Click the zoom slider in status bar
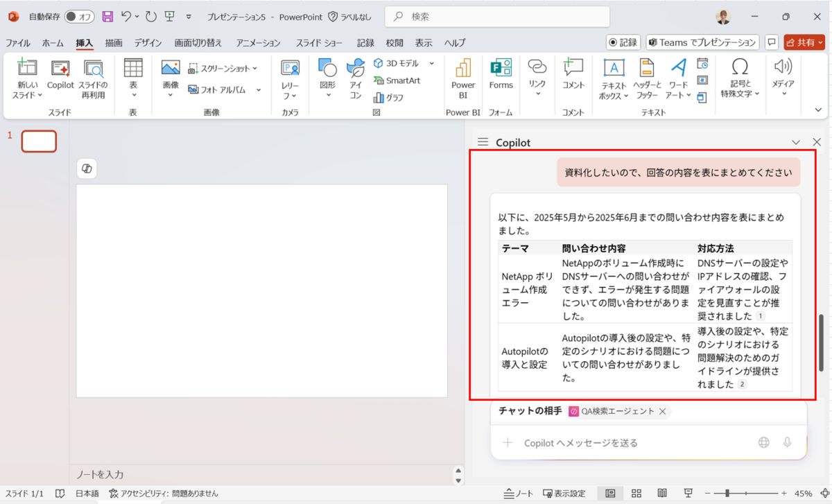Screen dimensions: 832x504 pyautogui.click(x=745, y=494)
